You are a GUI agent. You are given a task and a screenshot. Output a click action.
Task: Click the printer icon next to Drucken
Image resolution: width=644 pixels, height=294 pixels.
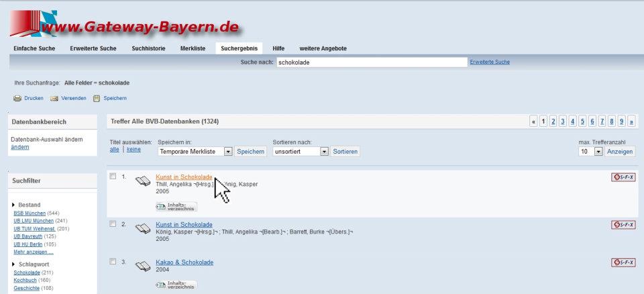point(17,98)
